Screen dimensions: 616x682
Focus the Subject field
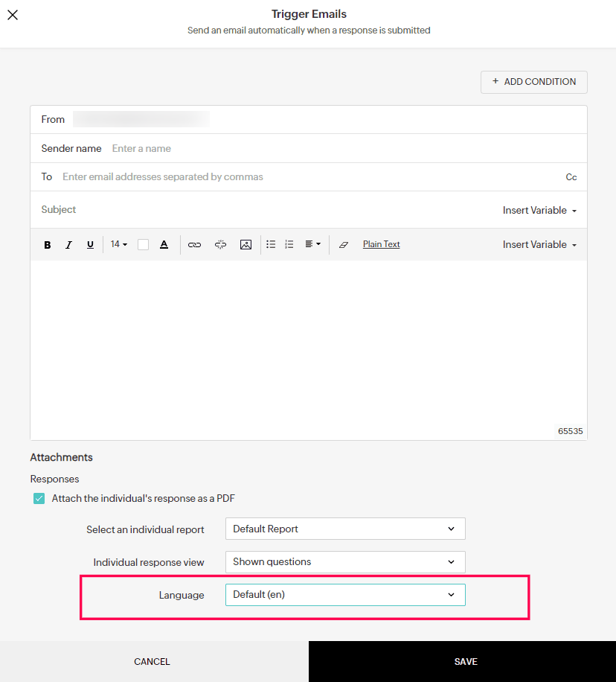265,210
